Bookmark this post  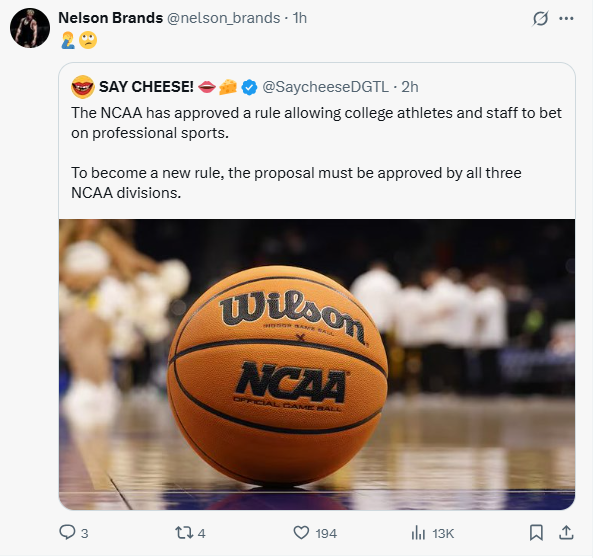point(536,532)
